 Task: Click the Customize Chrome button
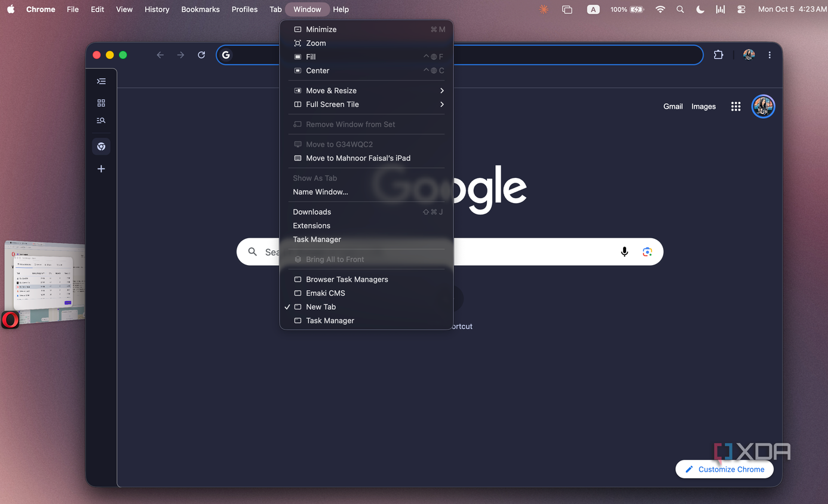click(x=724, y=469)
